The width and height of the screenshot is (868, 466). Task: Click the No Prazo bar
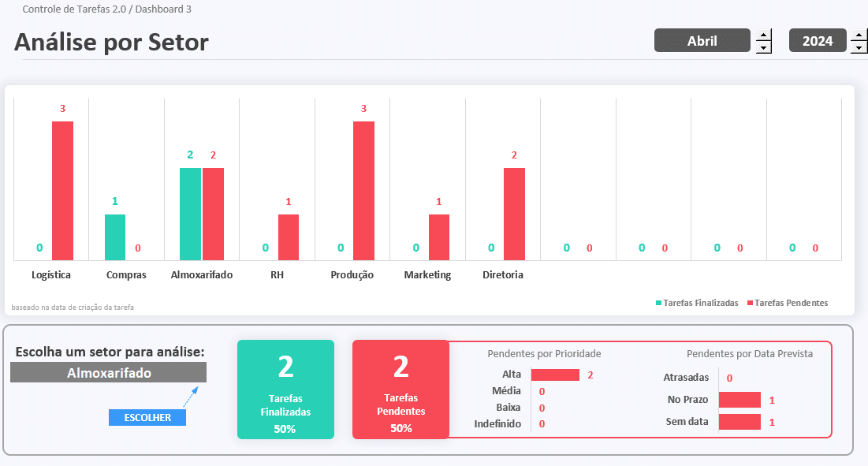point(739,400)
